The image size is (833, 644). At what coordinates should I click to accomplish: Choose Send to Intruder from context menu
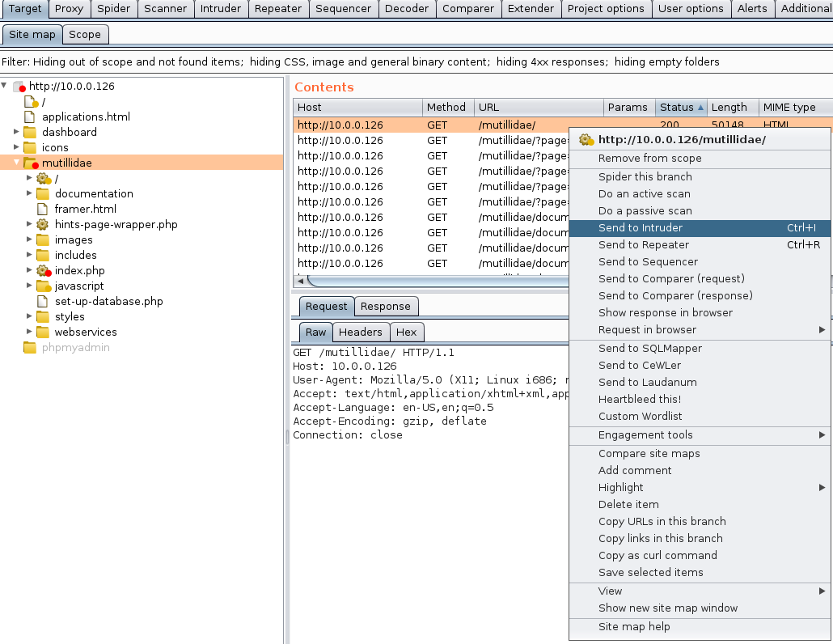700,228
